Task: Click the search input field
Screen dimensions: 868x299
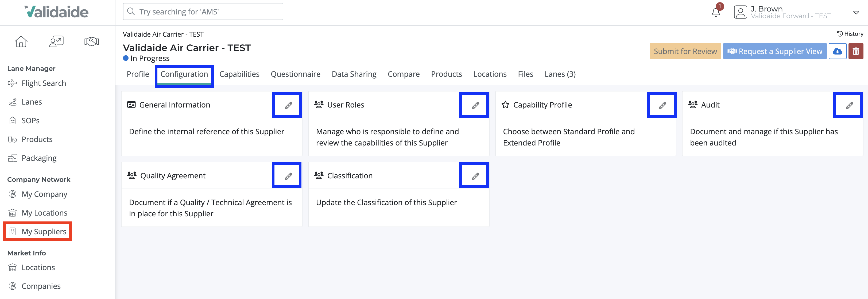Action: coord(203,11)
